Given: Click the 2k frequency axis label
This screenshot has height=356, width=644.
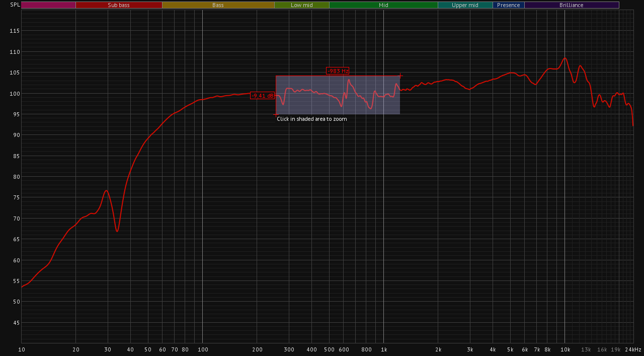Looking at the screenshot, I should 438,349.
